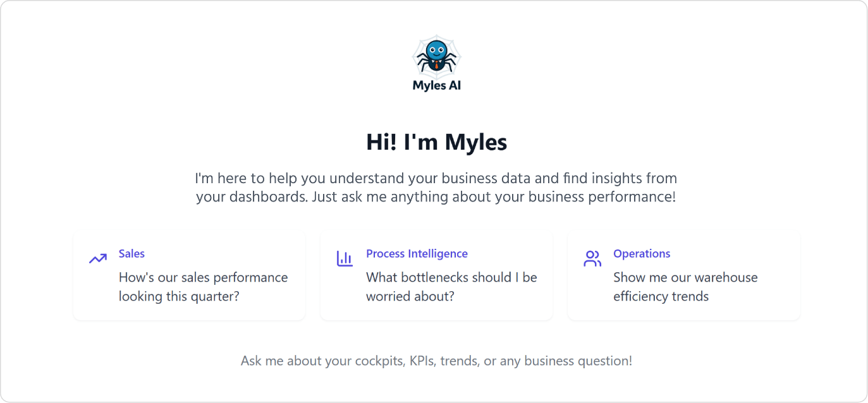Click the "Operations" card title
The image size is (868, 403).
[642, 254]
